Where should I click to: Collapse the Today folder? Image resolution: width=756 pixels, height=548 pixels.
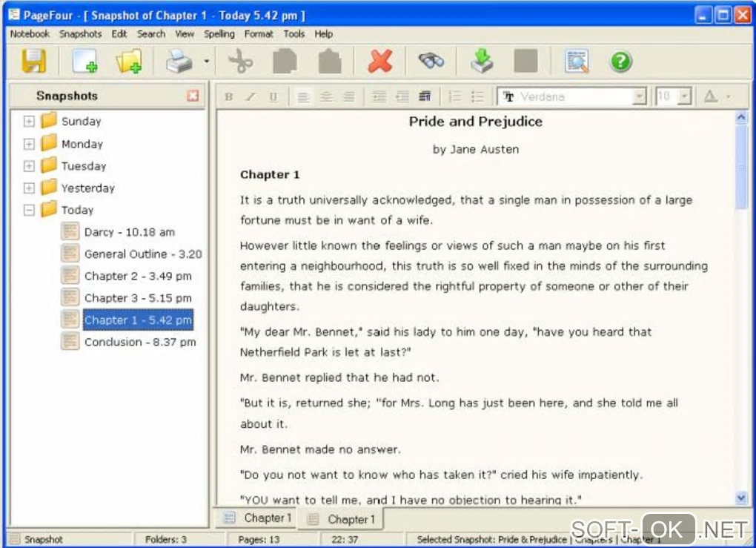point(29,210)
